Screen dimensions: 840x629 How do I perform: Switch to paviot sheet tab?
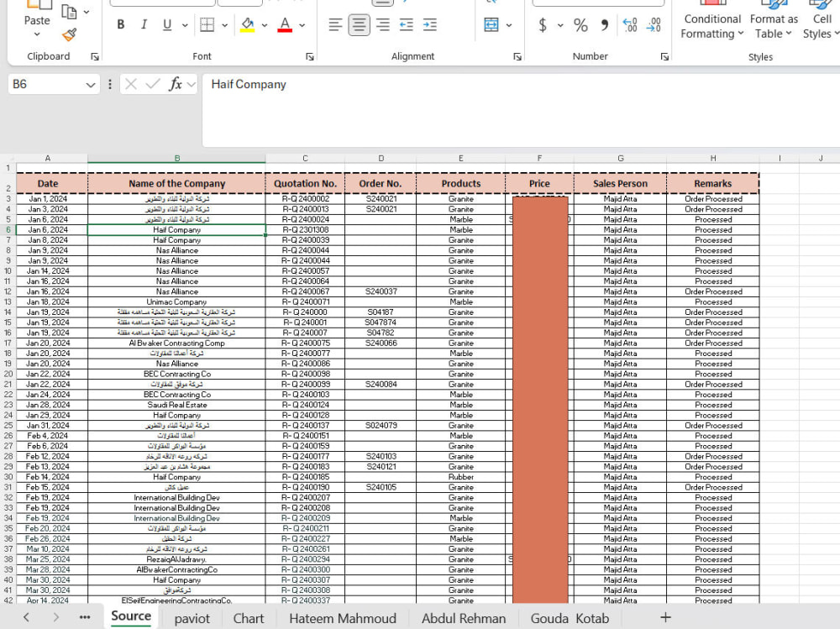[x=192, y=618]
